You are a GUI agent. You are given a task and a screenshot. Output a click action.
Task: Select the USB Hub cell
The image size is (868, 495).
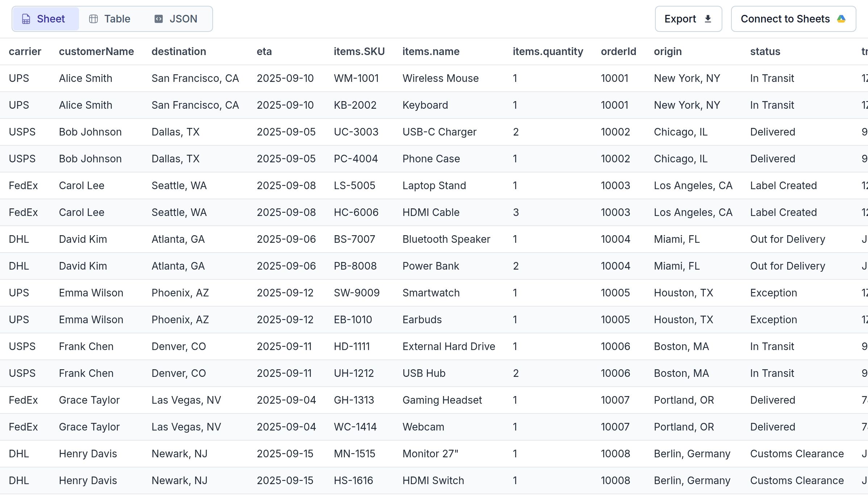[x=424, y=373]
